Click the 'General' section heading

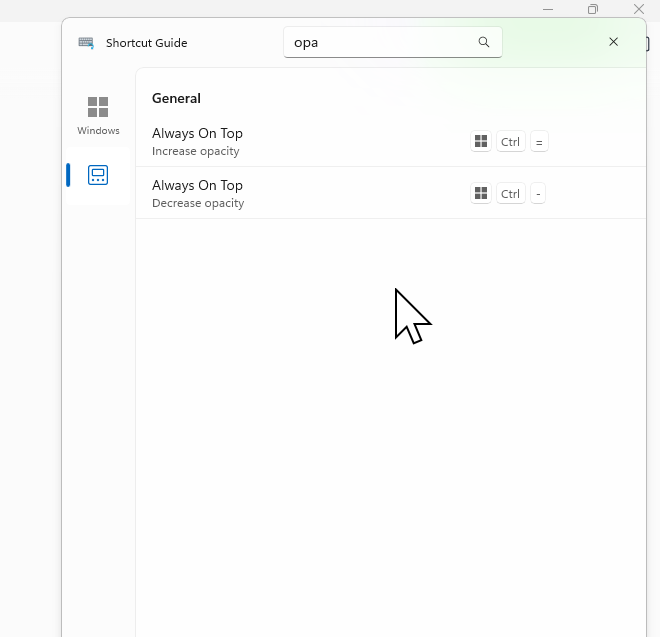(x=176, y=99)
